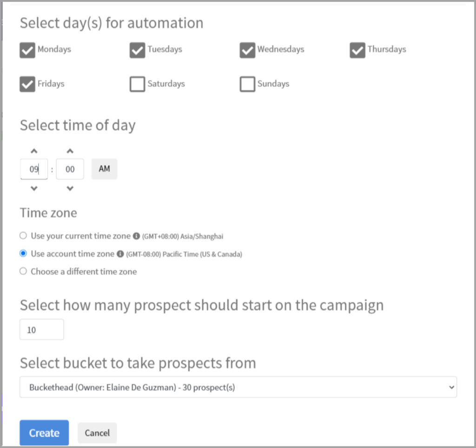
Task: Click info icon next to account time zone
Action: point(120,254)
